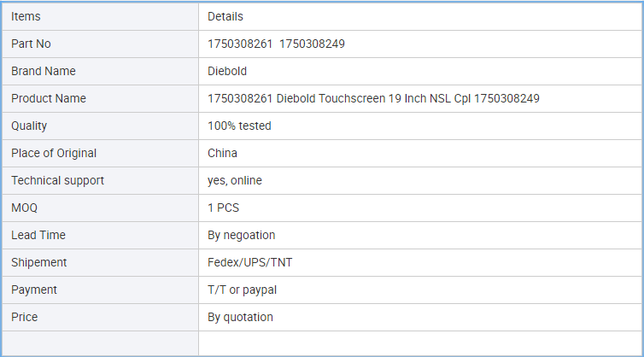Viewport: 644px width, 357px height.
Task: Click the Technical support label
Action: [x=57, y=180]
